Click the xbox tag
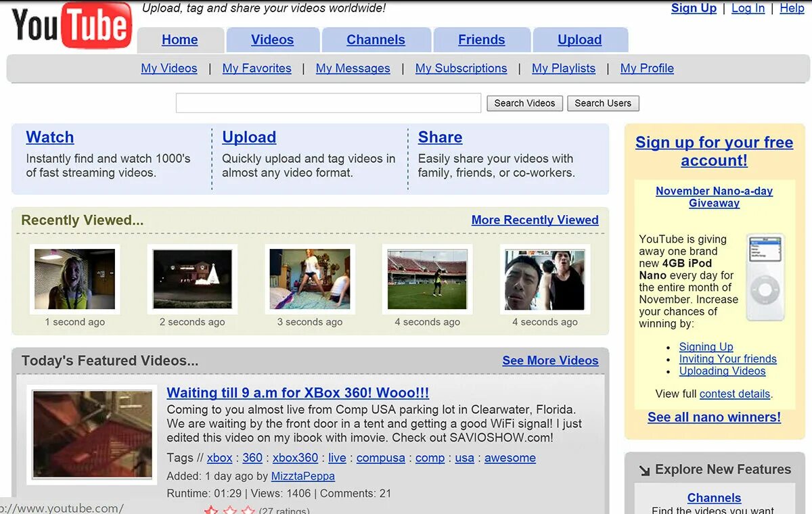The width and height of the screenshot is (812, 514). (220, 458)
